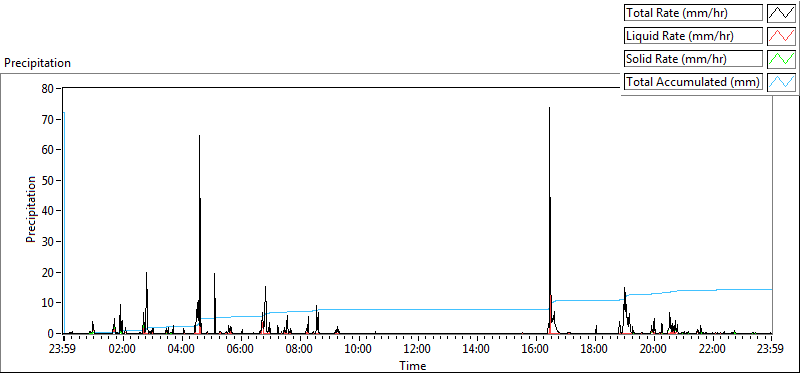Click the vertical Precipitation Y-axis title

(x=31, y=209)
